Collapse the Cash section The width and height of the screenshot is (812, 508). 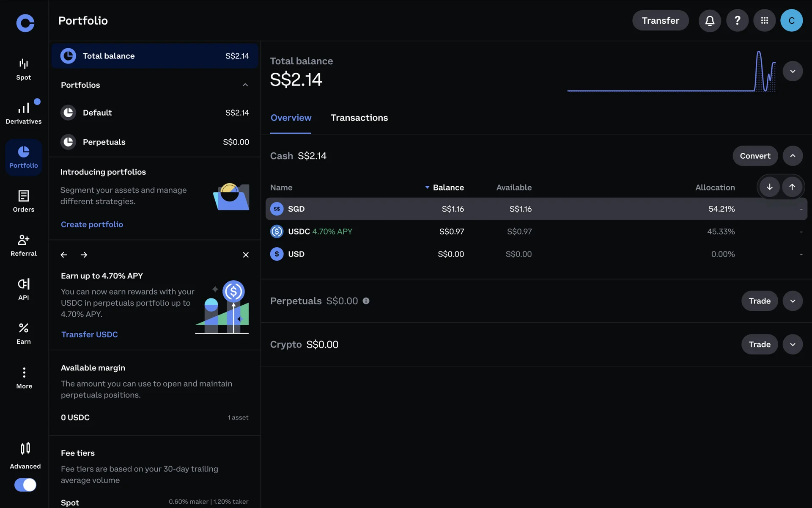click(793, 156)
